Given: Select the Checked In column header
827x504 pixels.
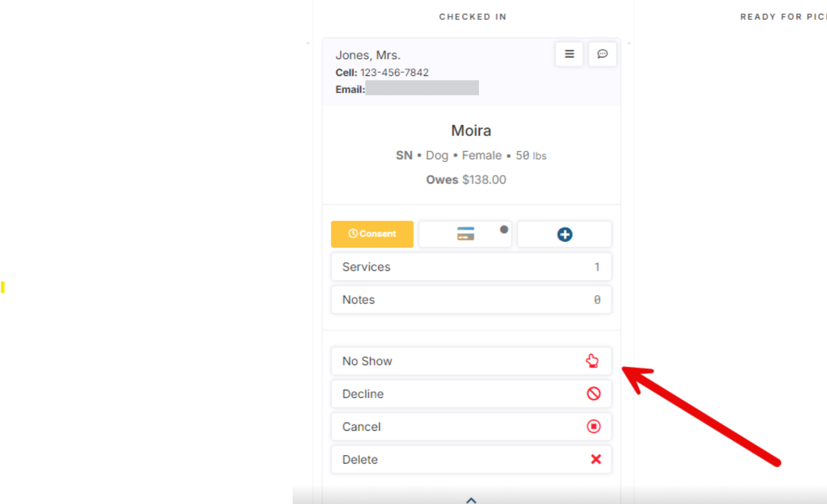Looking at the screenshot, I should 473,17.
